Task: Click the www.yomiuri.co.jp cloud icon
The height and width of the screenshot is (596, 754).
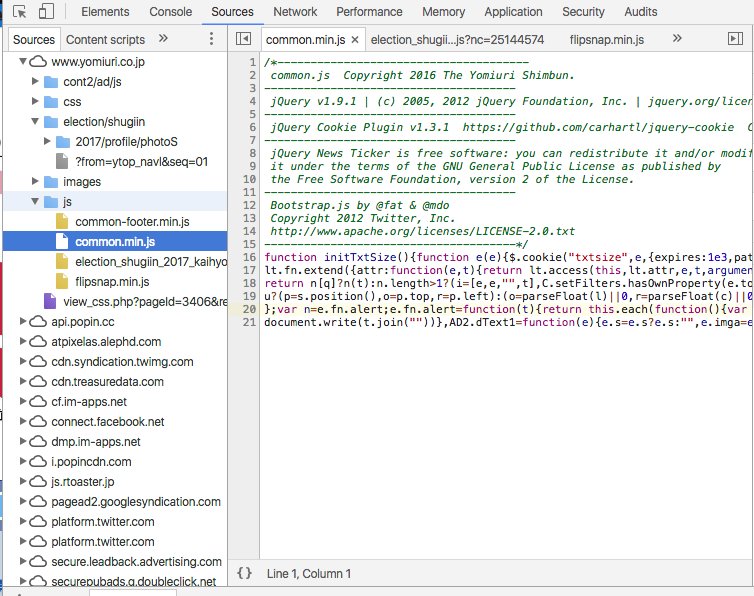Action: 38,61
